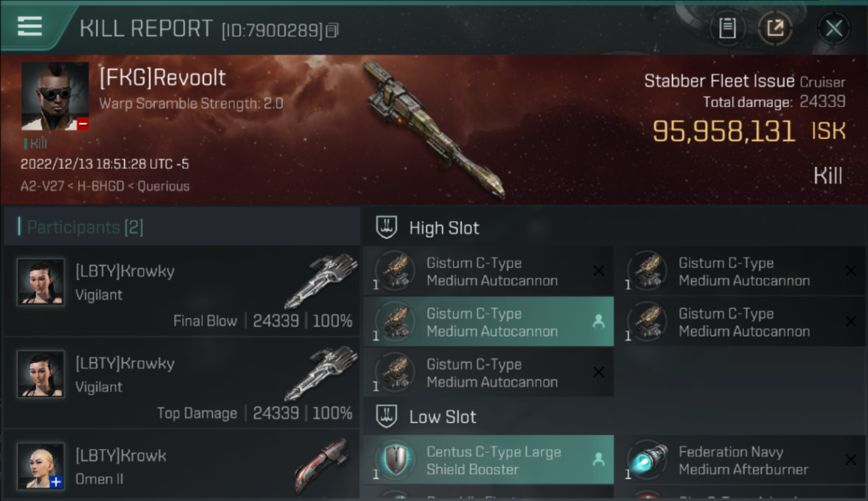Image resolution: width=868 pixels, height=501 pixels.
Task: Open the Querious region location link
Action: (163, 186)
